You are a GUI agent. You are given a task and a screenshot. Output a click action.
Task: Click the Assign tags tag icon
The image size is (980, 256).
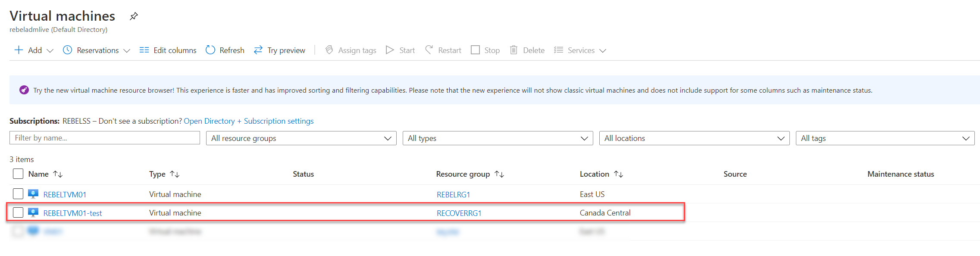coord(329,50)
